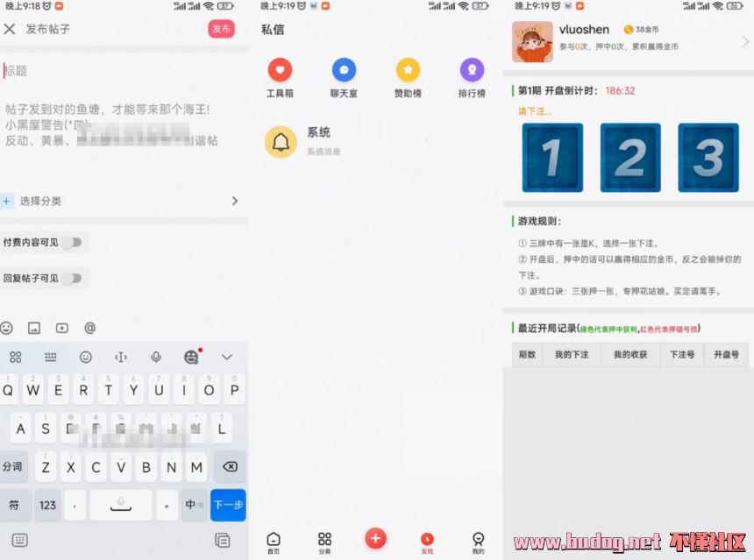
Task: Tap keyboard switcher icon at bottom left
Action: click(19, 541)
